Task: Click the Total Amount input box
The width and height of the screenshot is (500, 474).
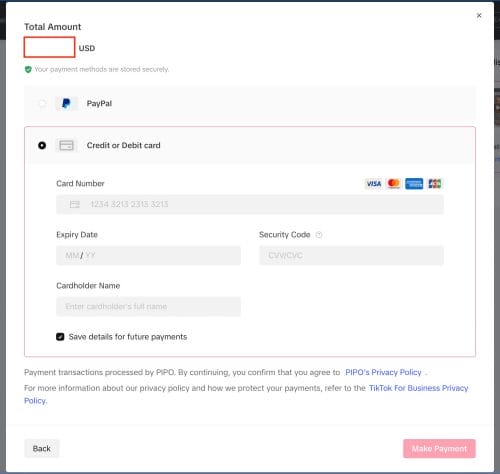Action: click(49, 47)
